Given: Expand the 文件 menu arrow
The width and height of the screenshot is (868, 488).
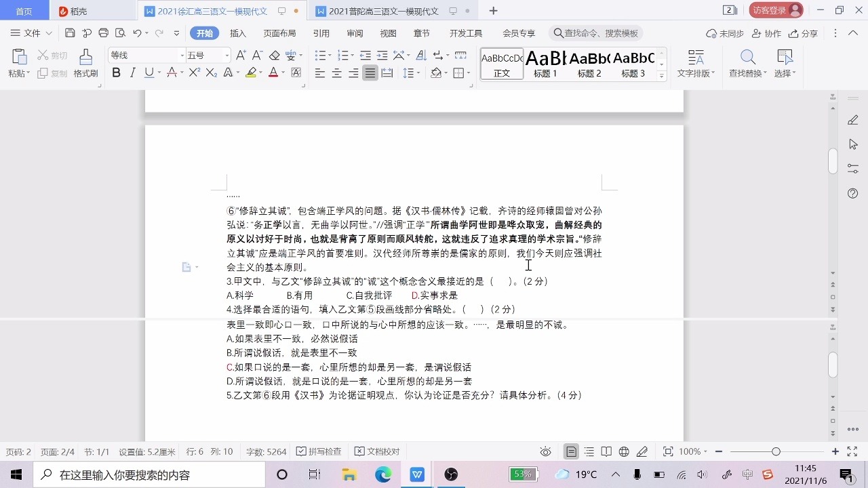Looking at the screenshot, I should point(49,33).
